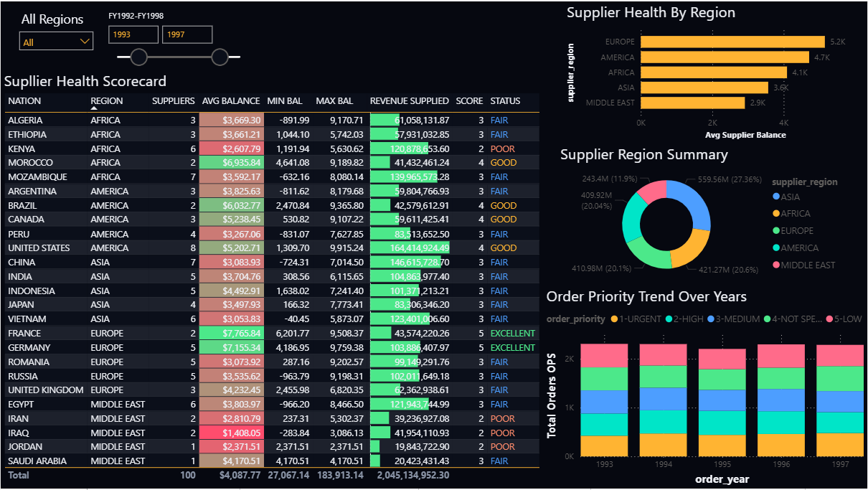Select the ALGERIA nation cell

tap(25, 121)
